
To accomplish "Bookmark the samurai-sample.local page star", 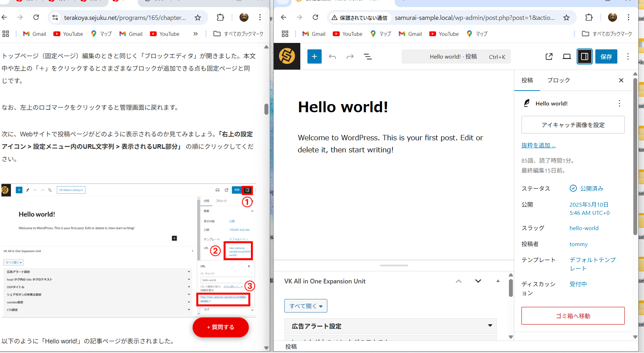I will pos(567,17).
